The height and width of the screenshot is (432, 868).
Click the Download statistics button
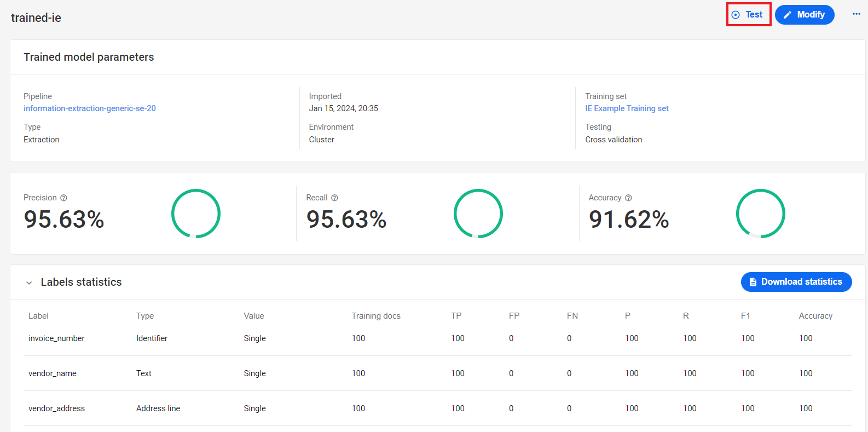pos(796,282)
